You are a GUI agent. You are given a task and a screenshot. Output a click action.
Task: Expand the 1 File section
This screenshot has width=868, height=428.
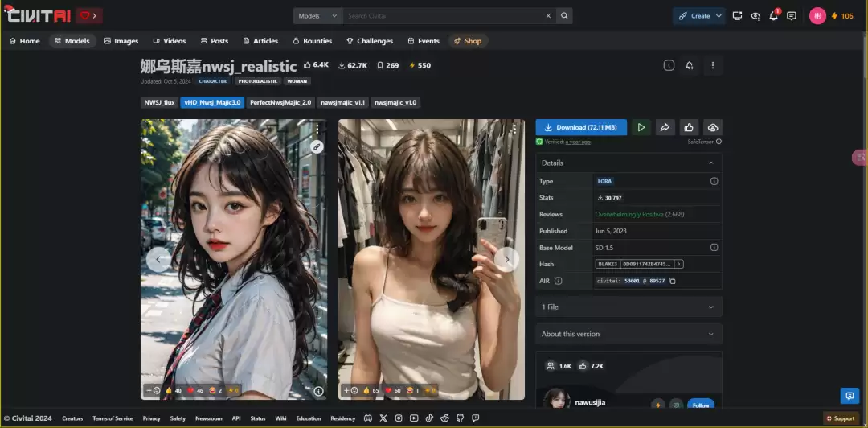click(x=628, y=307)
